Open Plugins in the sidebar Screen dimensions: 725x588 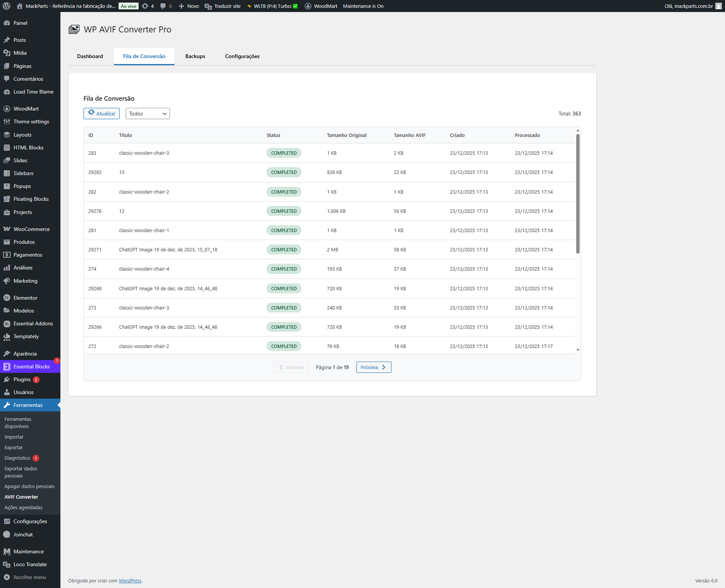[22, 380]
